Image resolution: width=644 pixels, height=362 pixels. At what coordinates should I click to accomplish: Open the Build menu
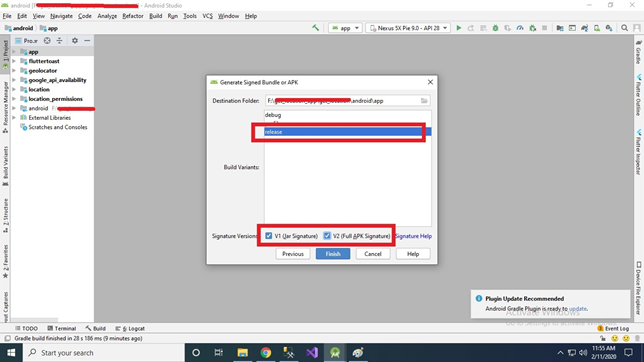(155, 16)
